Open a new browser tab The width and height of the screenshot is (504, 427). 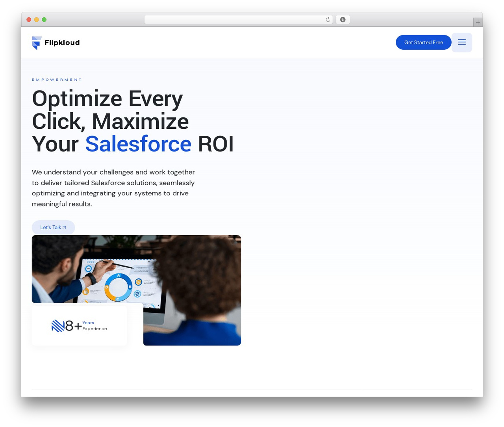(x=478, y=22)
